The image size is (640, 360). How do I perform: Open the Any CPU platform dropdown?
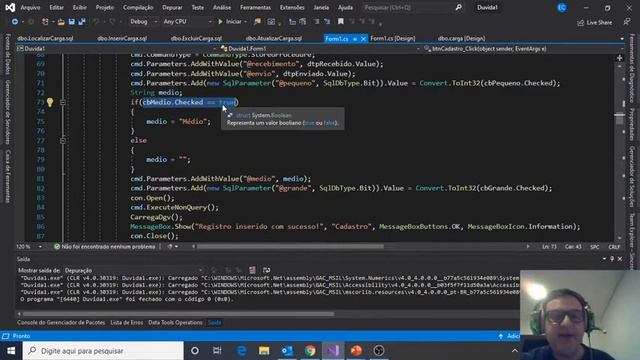coord(187,22)
